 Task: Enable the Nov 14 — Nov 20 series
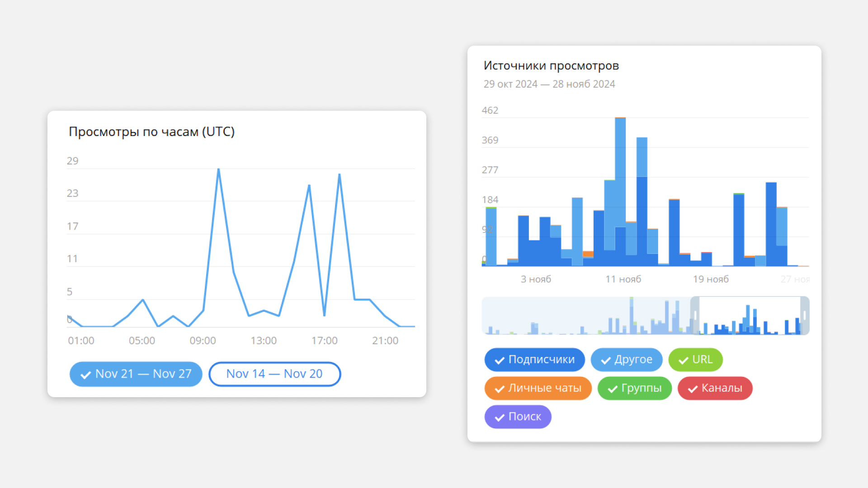click(x=274, y=374)
